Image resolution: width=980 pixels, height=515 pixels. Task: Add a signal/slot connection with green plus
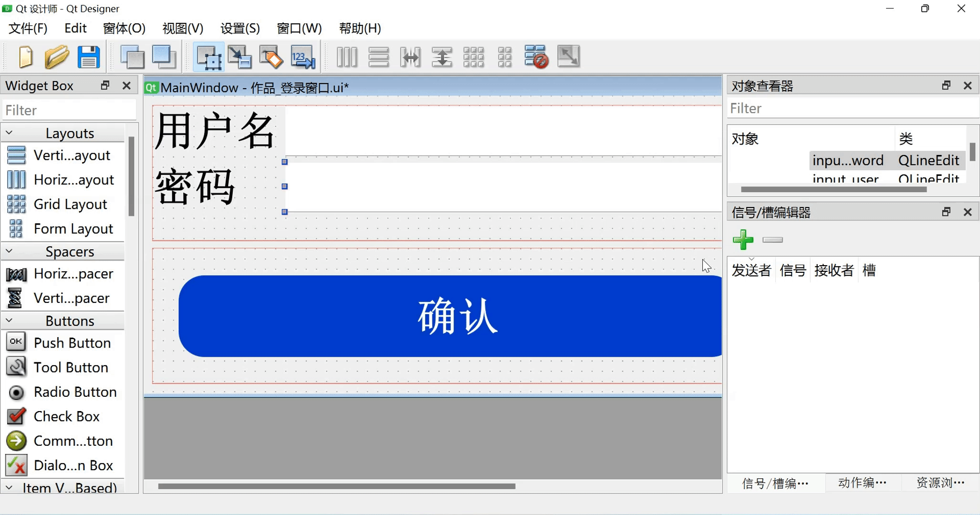click(x=743, y=240)
